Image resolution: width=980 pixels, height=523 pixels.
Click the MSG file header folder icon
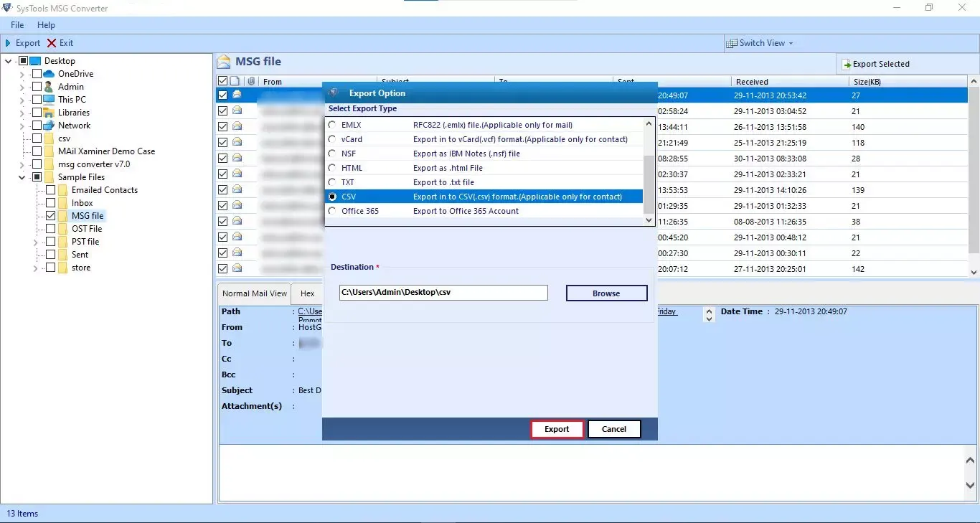tap(224, 62)
